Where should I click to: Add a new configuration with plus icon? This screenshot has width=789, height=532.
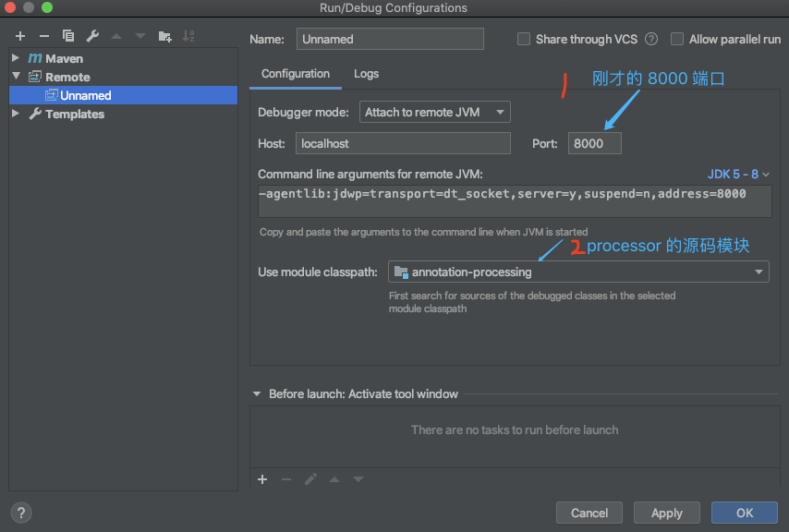click(x=20, y=36)
